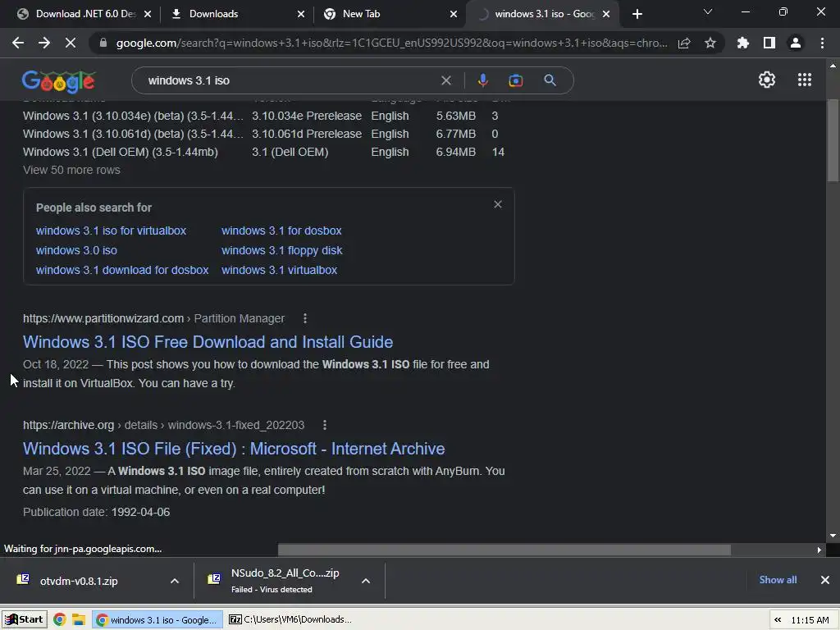Close the downloads bar

pyautogui.click(x=825, y=580)
